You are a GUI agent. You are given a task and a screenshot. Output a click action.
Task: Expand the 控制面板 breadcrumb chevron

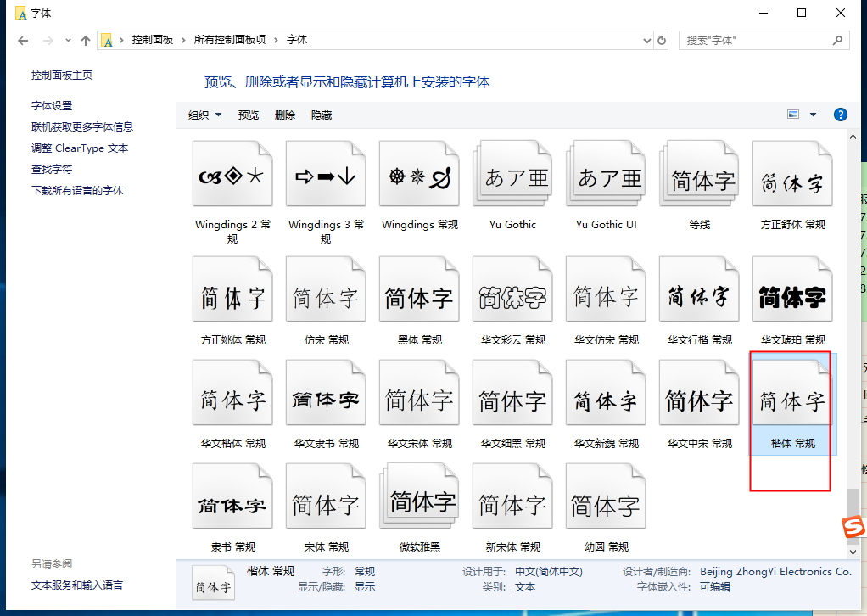click(x=183, y=41)
